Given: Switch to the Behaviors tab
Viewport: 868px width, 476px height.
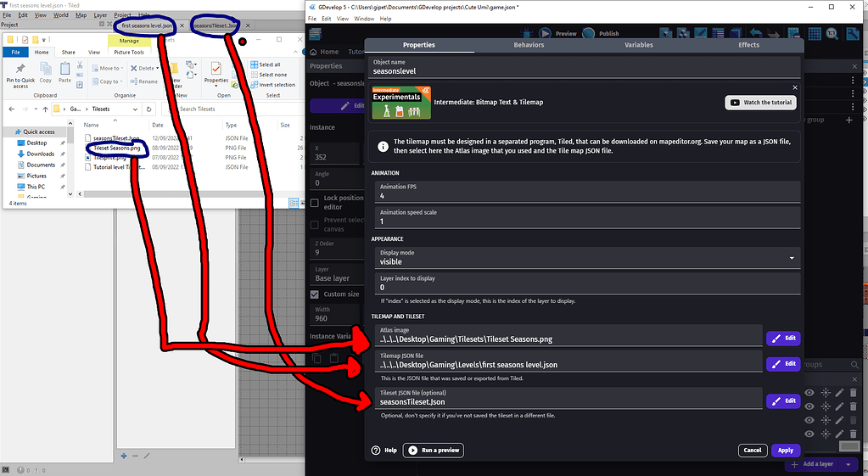Looking at the screenshot, I should pos(529,45).
